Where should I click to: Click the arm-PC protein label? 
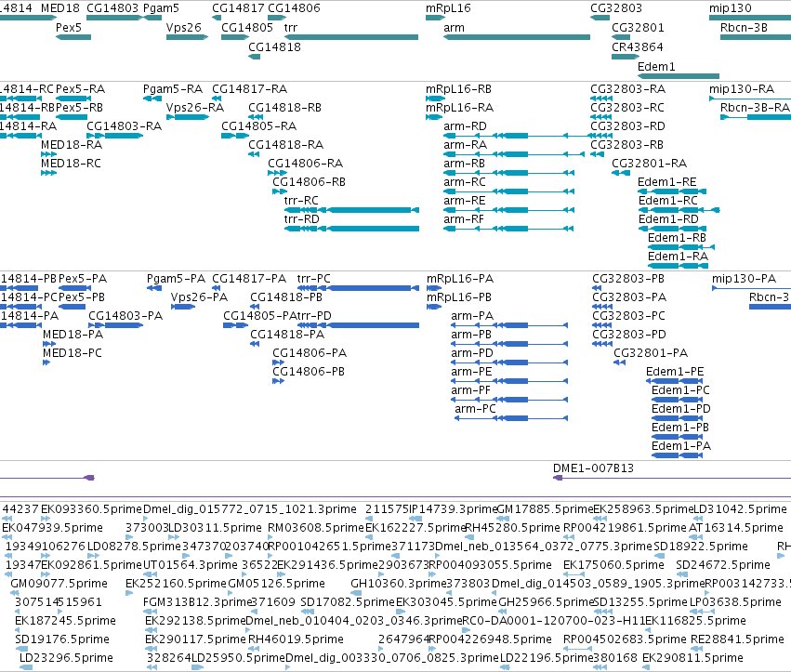pyautogui.click(x=475, y=409)
